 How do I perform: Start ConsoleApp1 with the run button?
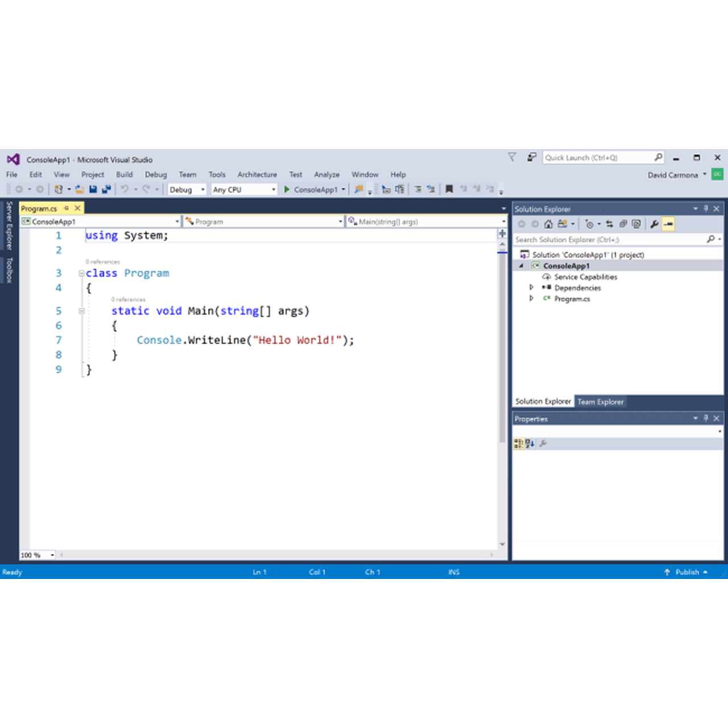pyautogui.click(x=311, y=189)
